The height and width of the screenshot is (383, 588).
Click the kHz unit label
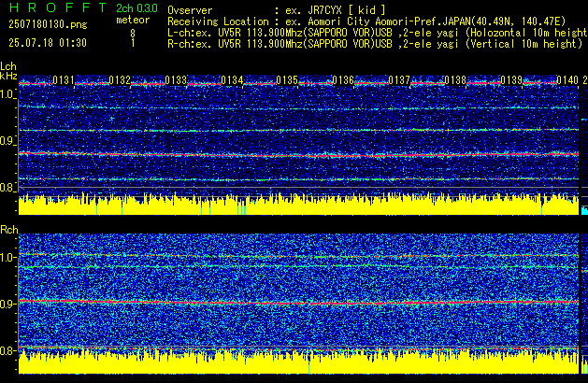click(8, 76)
